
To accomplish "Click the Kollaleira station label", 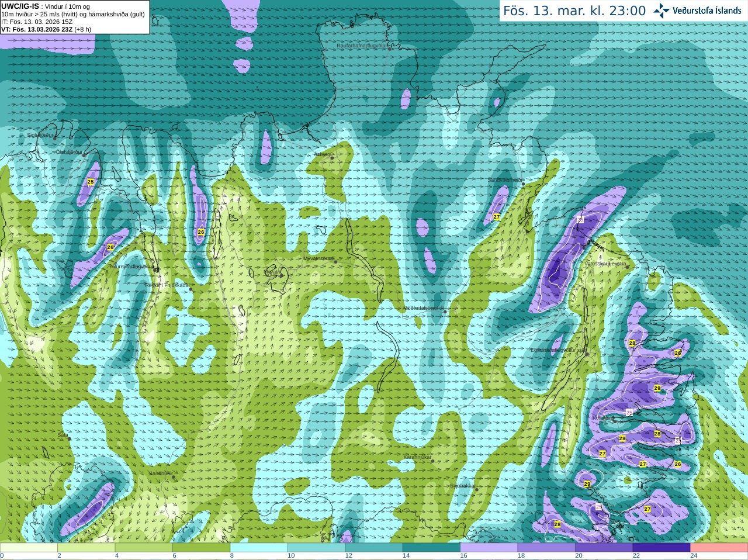I will tap(602, 419).
